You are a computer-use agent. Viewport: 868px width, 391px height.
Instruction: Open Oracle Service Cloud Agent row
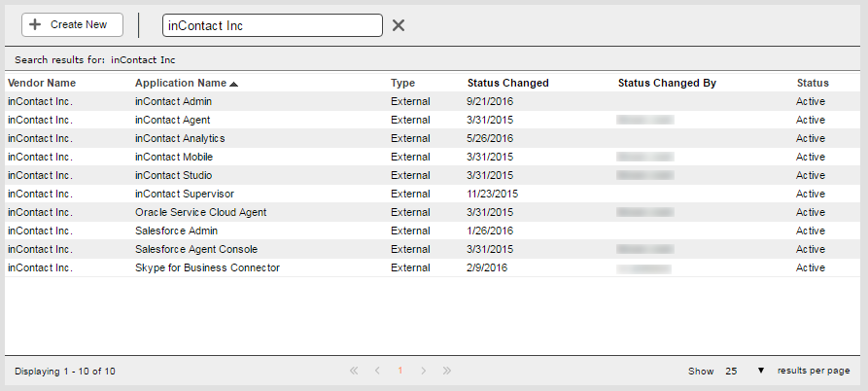pyautogui.click(x=433, y=212)
